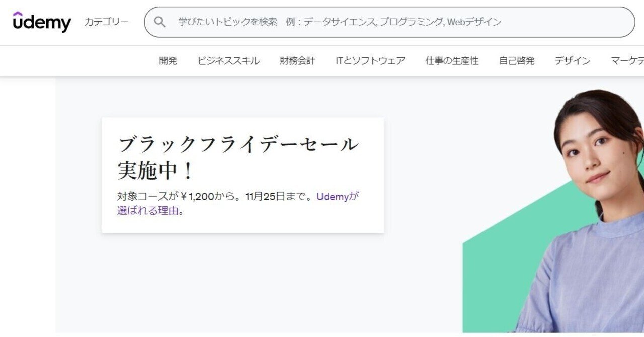644x337 pixels.
Task: Click the Black Friday sale banner card
Action: click(243, 175)
